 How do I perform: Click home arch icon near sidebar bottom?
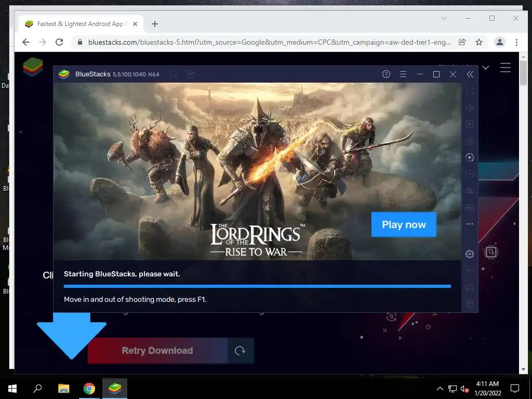point(470,288)
